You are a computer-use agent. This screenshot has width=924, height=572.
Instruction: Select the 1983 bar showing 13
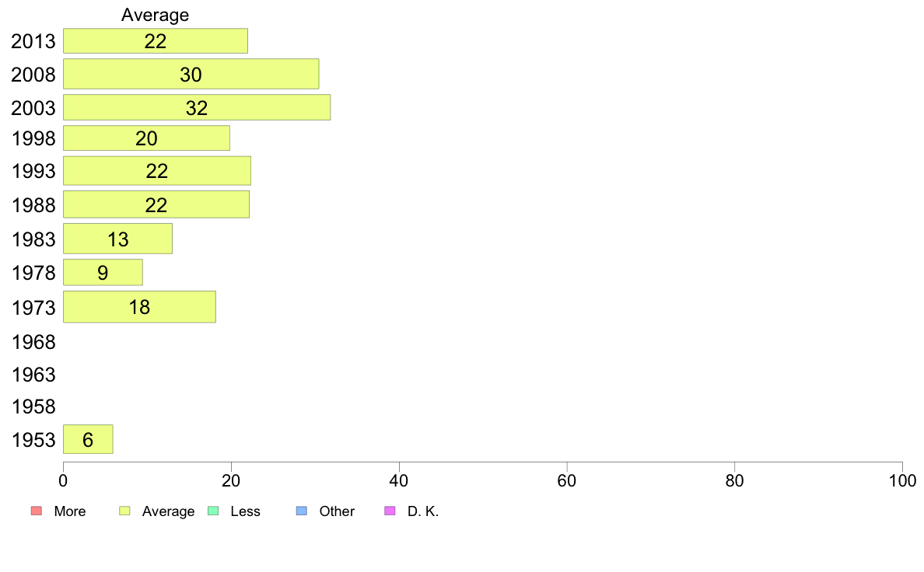pos(118,239)
